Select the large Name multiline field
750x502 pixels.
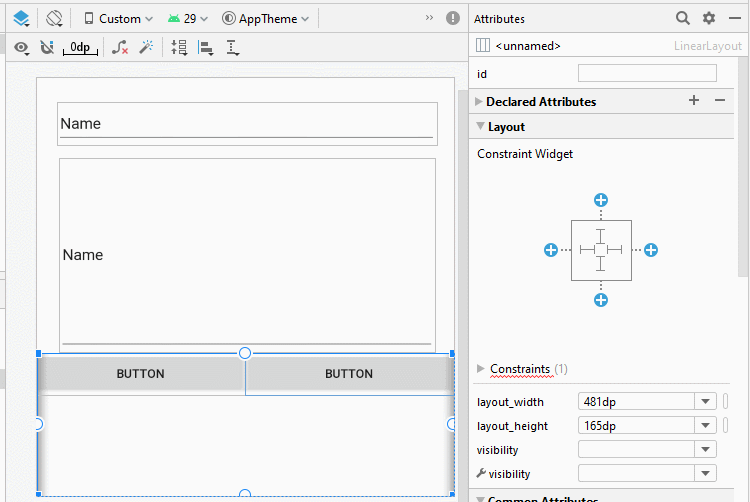point(247,254)
